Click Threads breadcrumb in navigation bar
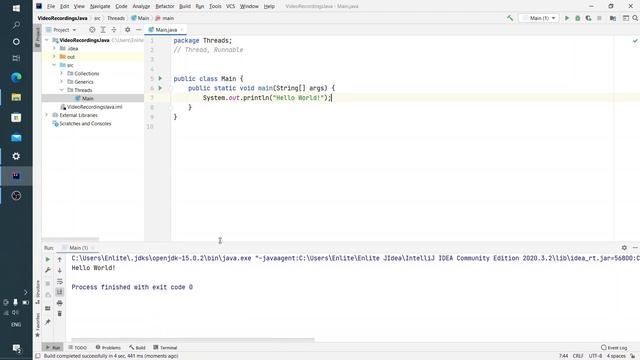The width and height of the screenshot is (640, 360). click(116, 18)
